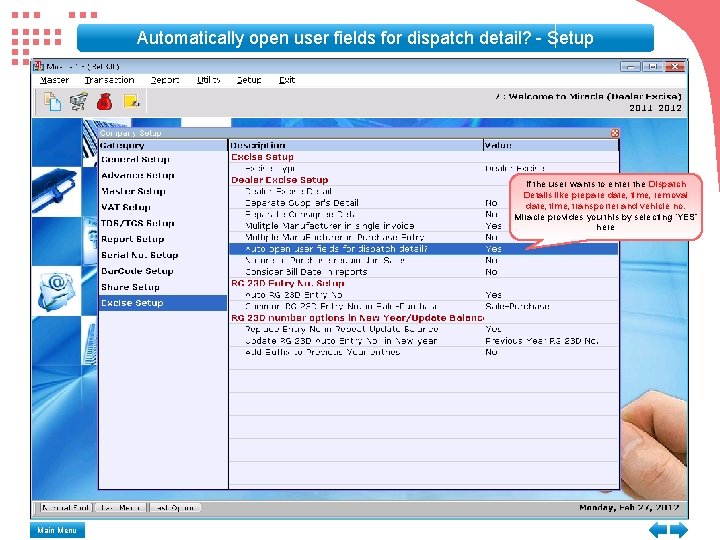
Task: Click the Category column header
Action: (x=163, y=146)
